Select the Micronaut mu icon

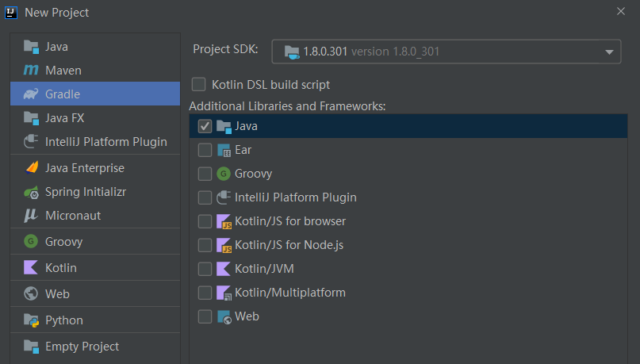(x=31, y=215)
